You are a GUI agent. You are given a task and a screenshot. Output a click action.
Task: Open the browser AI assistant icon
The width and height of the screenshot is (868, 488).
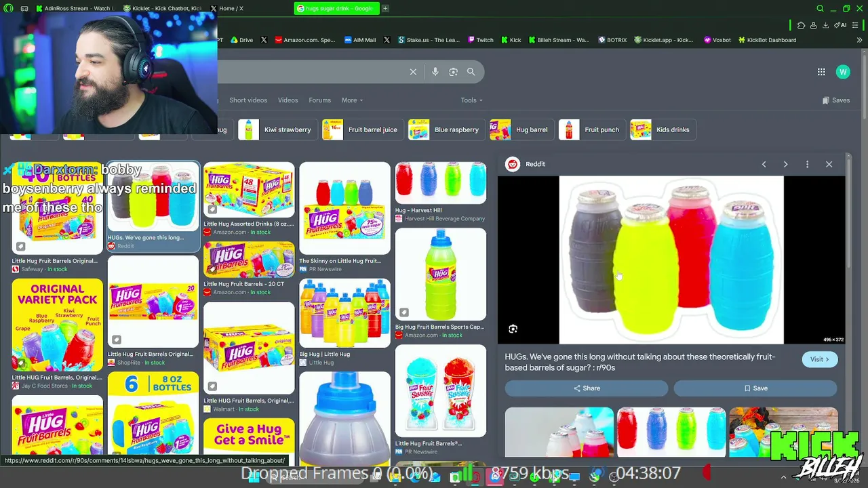coord(841,25)
